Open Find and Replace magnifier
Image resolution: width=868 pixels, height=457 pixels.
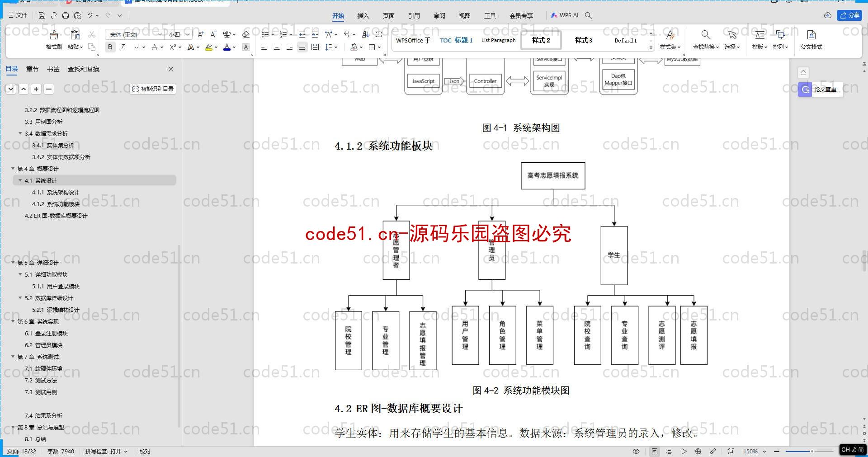(x=706, y=35)
